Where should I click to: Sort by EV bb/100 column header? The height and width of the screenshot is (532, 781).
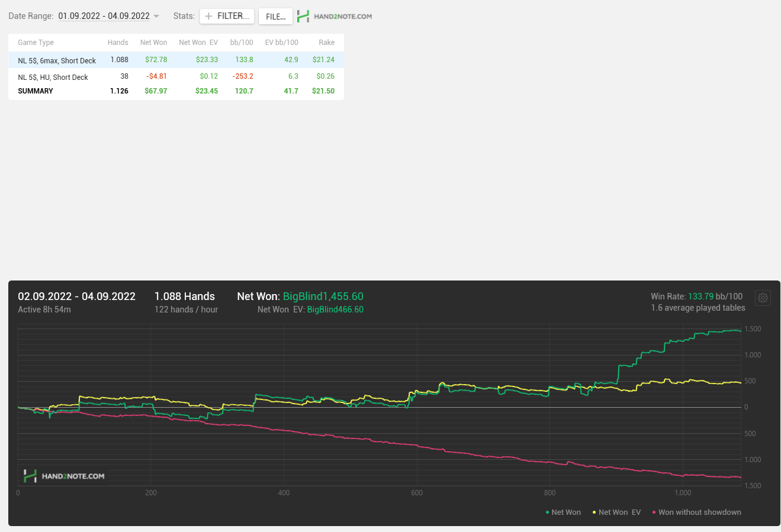click(281, 43)
